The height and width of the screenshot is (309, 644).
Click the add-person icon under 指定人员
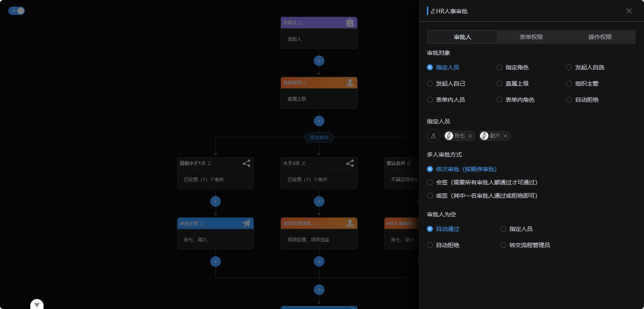click(x=433, y=136)
